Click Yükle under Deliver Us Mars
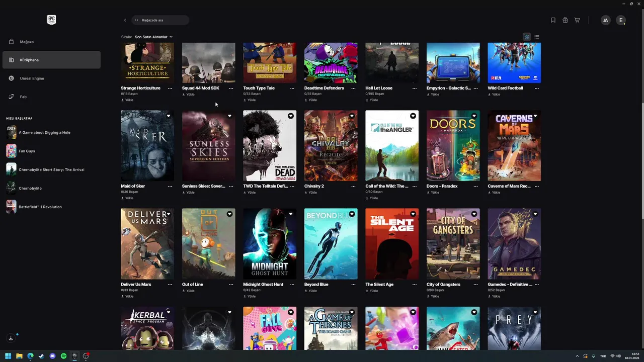644x362 pixels. [127, 296]
